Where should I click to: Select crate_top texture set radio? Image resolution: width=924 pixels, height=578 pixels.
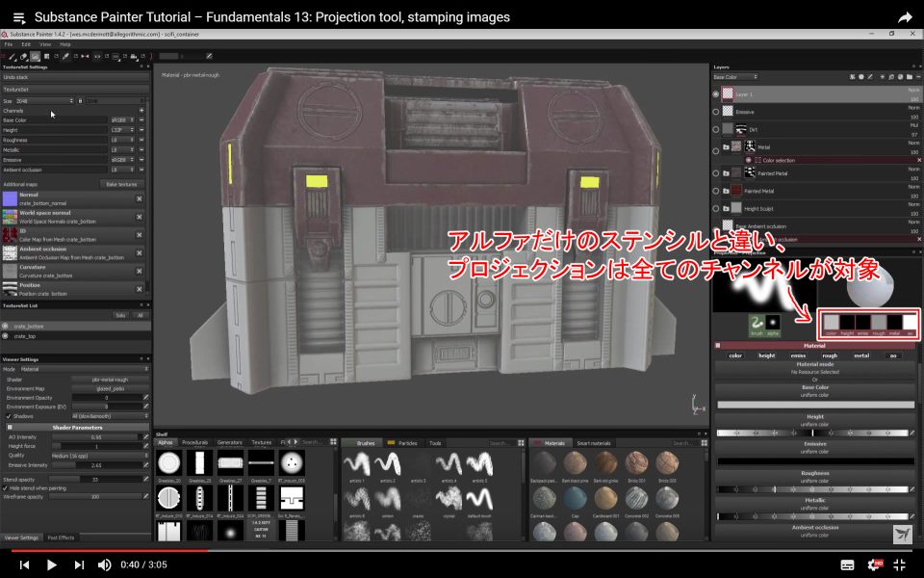click(6, 336)
